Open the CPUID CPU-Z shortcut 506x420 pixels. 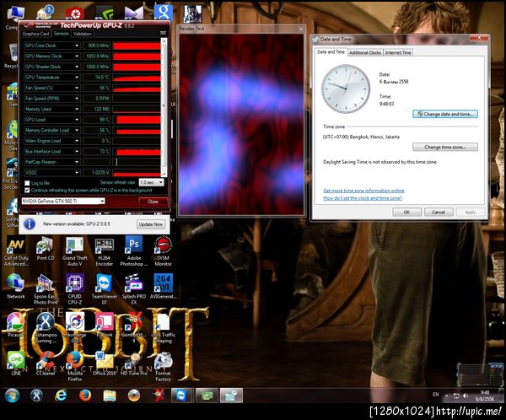pyautogui.click(x=75, y=288)
